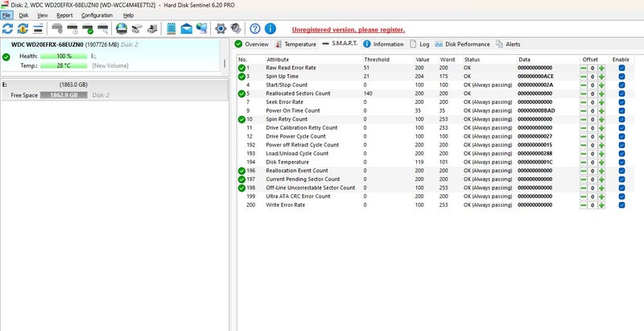644x331 pixels.
Task: Click the blue refresh arrows toolbar icon
Action: coord(7,29)
